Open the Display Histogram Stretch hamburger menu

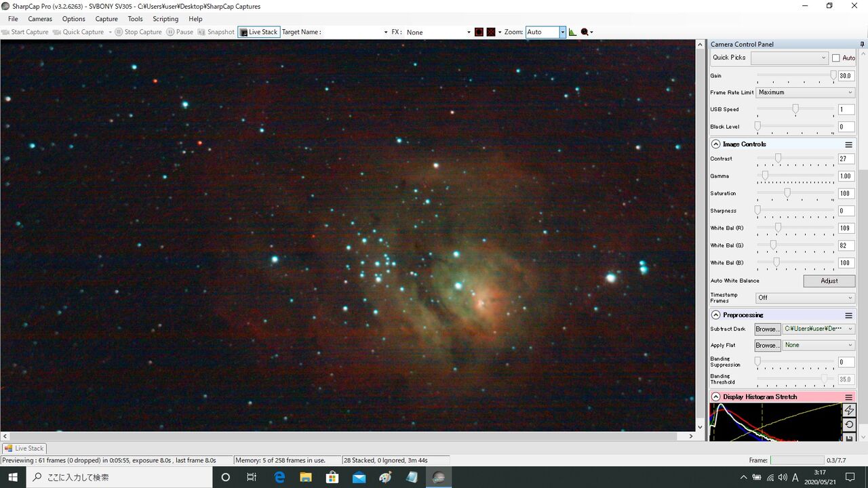click(x=848, y=397)
